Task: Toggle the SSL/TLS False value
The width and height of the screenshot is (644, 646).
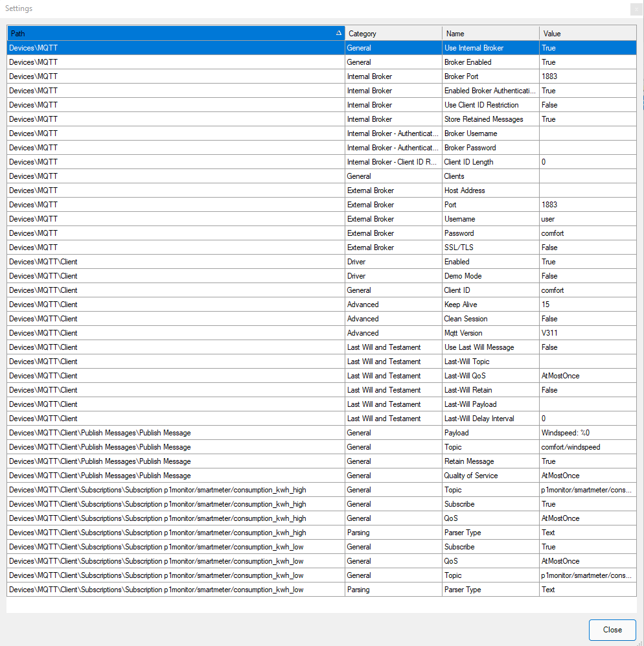Action: [x=588, y=248]
